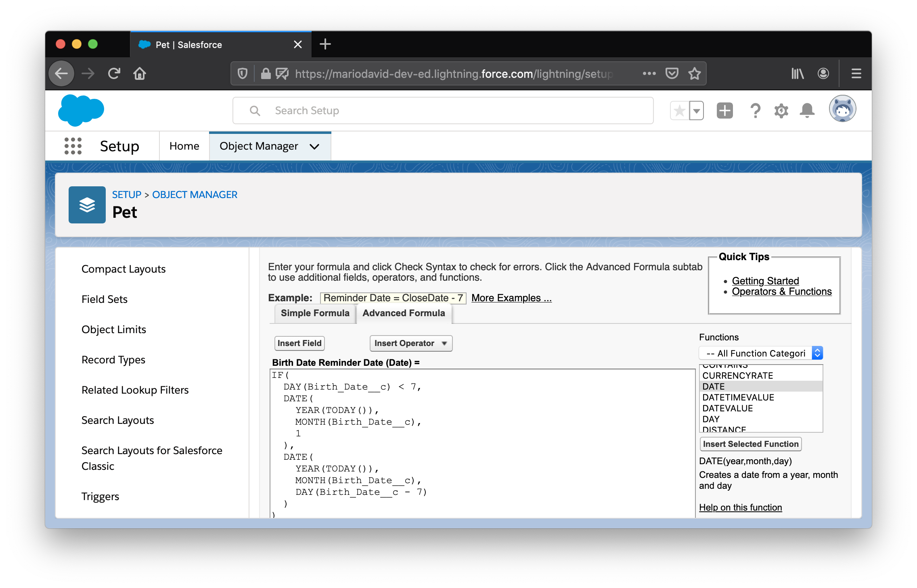Open Search Layouts in the sidebar
This screenshot has width=917, height=588.
(x=118, y=420)
